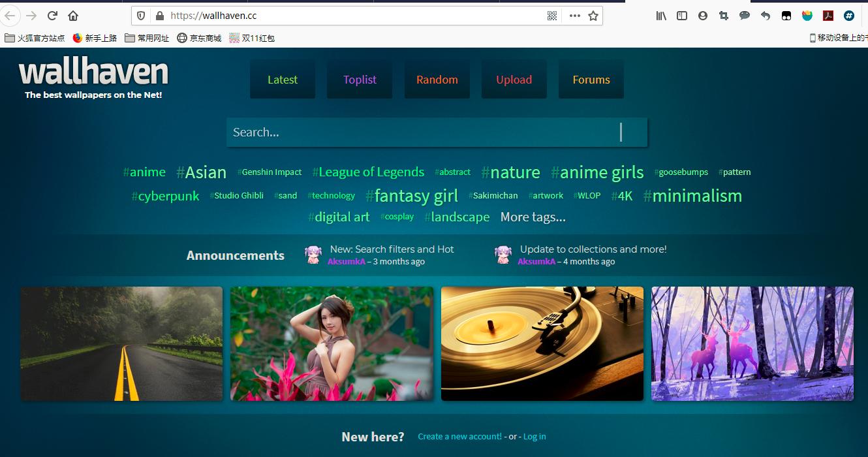Open the foggy forest road wallpaper
Viewport: 868px width, 457px height.
pos(121,343)
